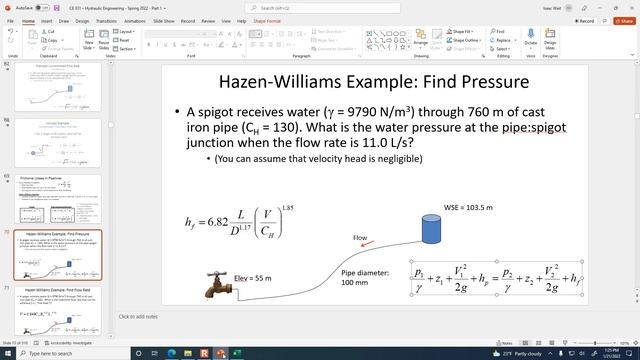Toggle Bold formatting

tap(149, 44)
